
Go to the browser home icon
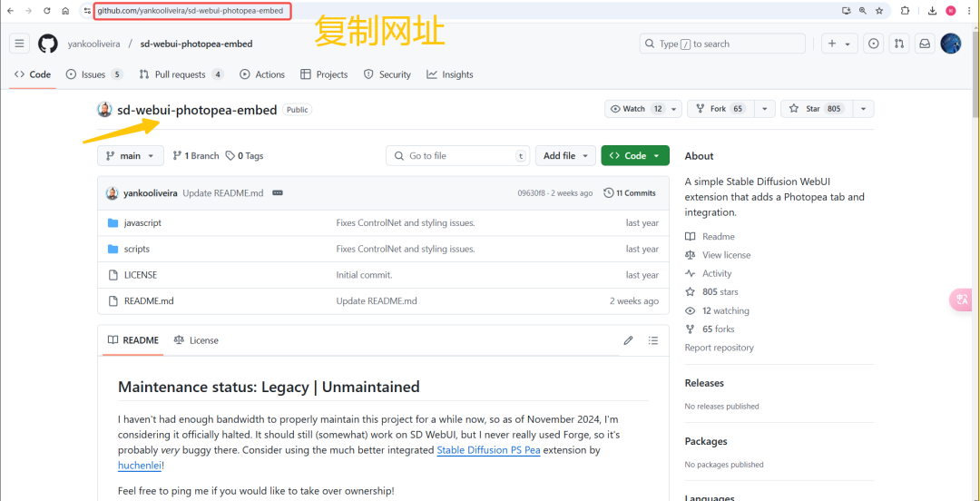click(65, 11)
